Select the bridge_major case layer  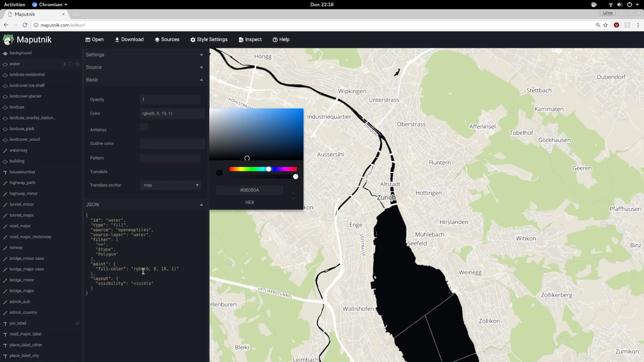[41, 269]
